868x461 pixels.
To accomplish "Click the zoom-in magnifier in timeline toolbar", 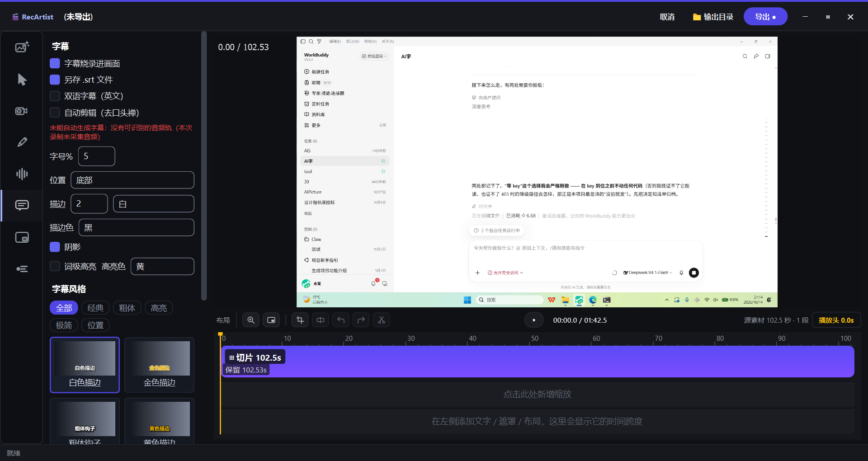I will [x=251, y=320].
